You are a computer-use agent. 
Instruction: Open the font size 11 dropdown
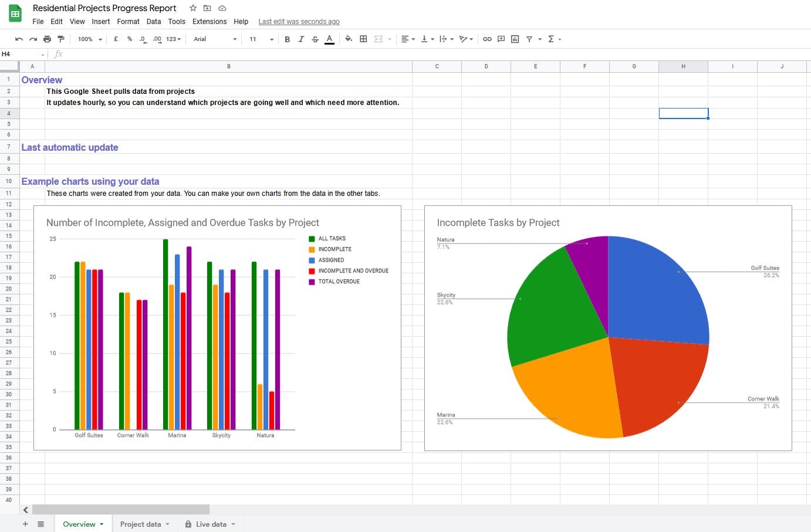(x=261, y=39)
